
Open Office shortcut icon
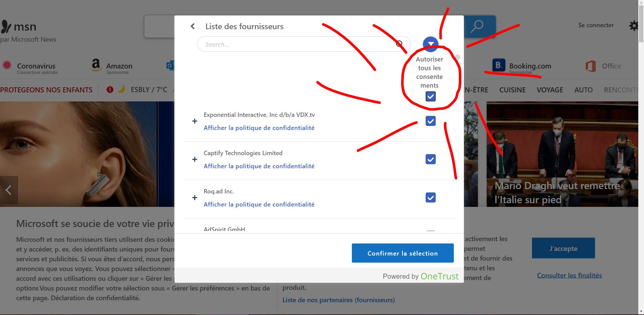tap(591, 66)
